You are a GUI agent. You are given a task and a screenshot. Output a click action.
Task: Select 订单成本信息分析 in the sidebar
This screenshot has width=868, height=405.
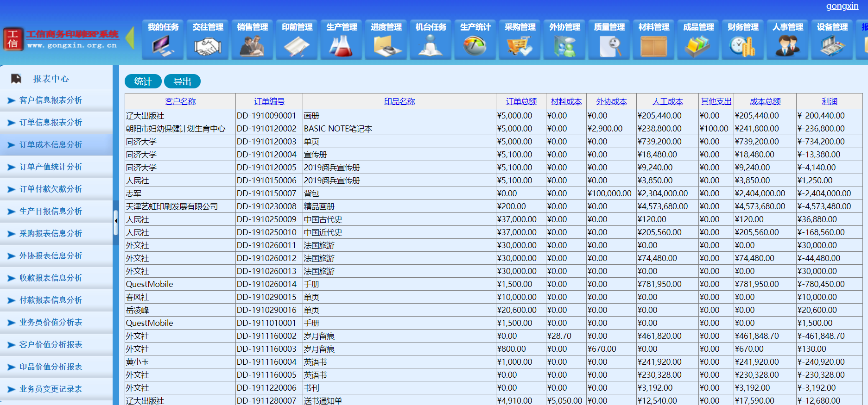coord(51,145)
